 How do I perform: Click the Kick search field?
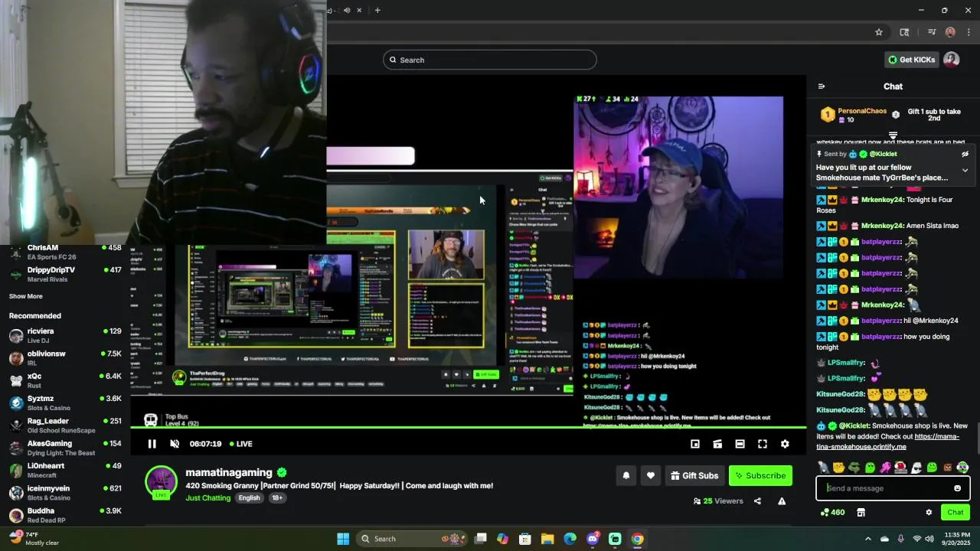pyautogui.click(x=490, y=60)
